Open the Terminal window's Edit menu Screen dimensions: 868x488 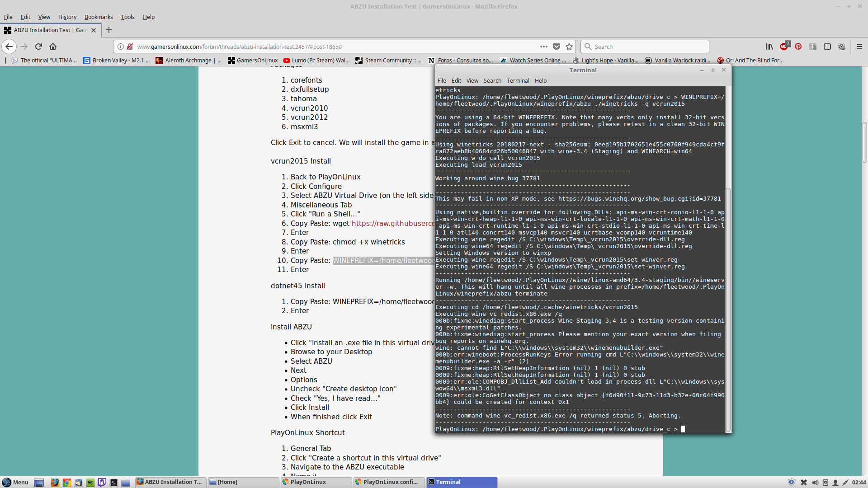pyautogui.click(x=456, y=80)
